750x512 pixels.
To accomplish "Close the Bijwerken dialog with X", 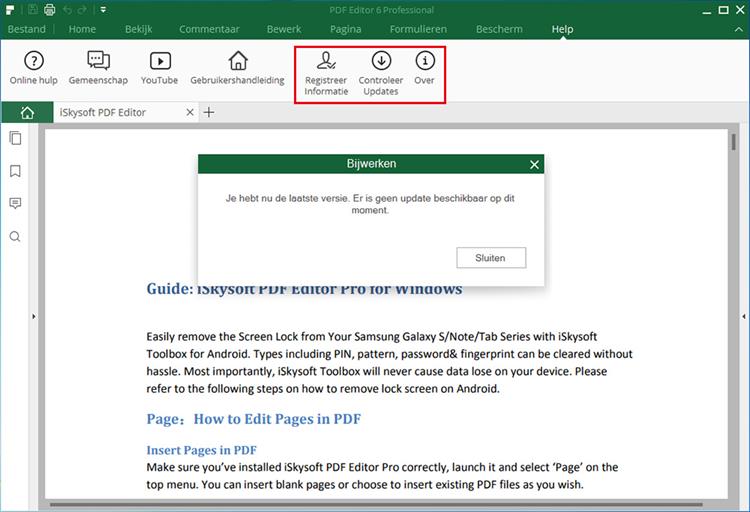I will tap(534, 165).
